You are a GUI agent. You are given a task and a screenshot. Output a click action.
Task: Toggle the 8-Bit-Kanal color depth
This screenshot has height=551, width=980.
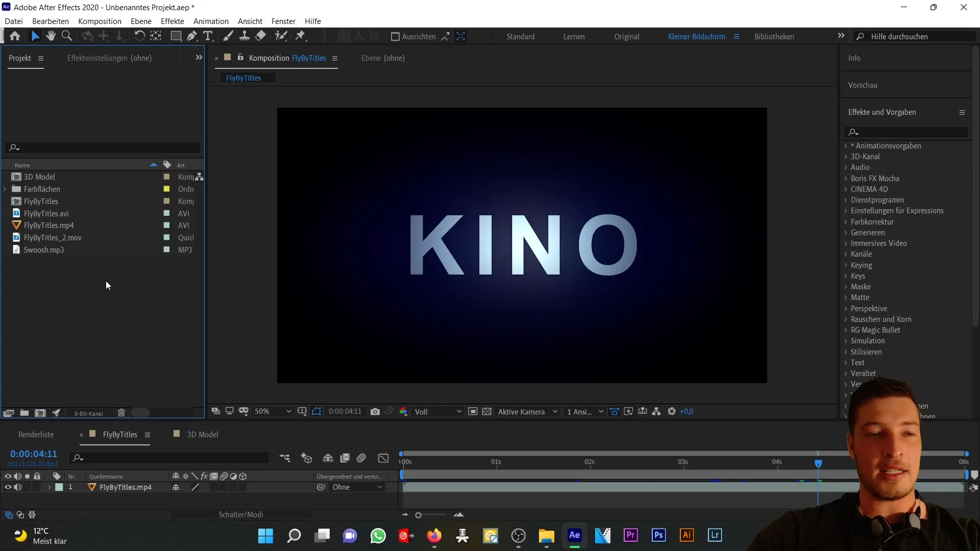[x=89, y=414]
